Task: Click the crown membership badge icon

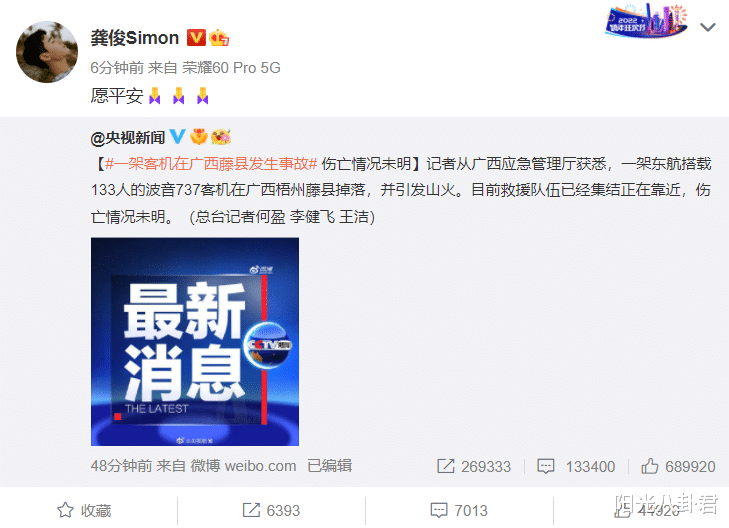Action: pyautogui.click(x=219, y=38)
